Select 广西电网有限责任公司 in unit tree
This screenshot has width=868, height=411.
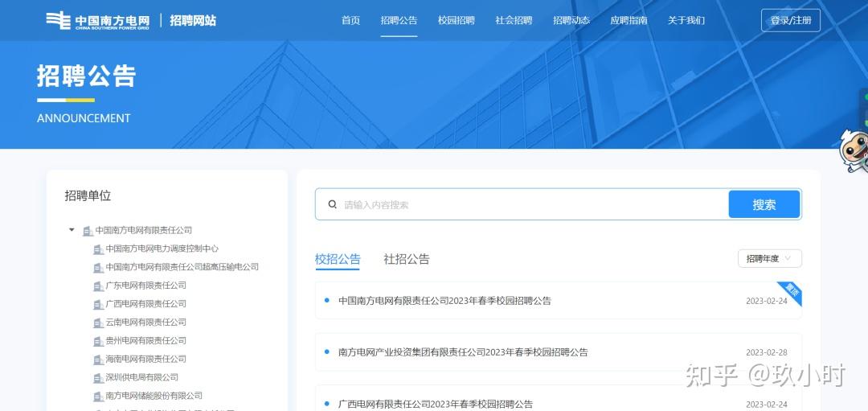[146, 303]
